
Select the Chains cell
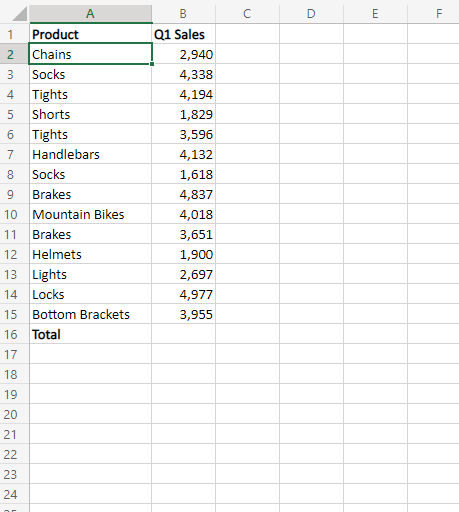90,54
